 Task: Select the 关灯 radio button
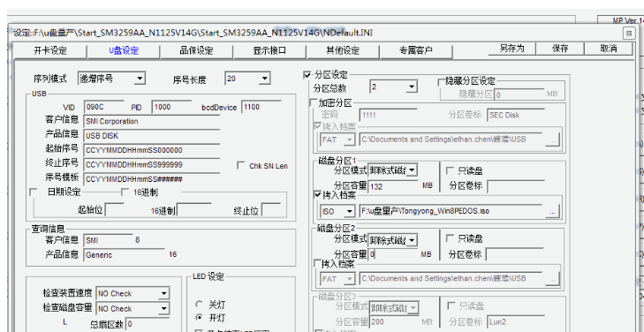tap(200, 305)
